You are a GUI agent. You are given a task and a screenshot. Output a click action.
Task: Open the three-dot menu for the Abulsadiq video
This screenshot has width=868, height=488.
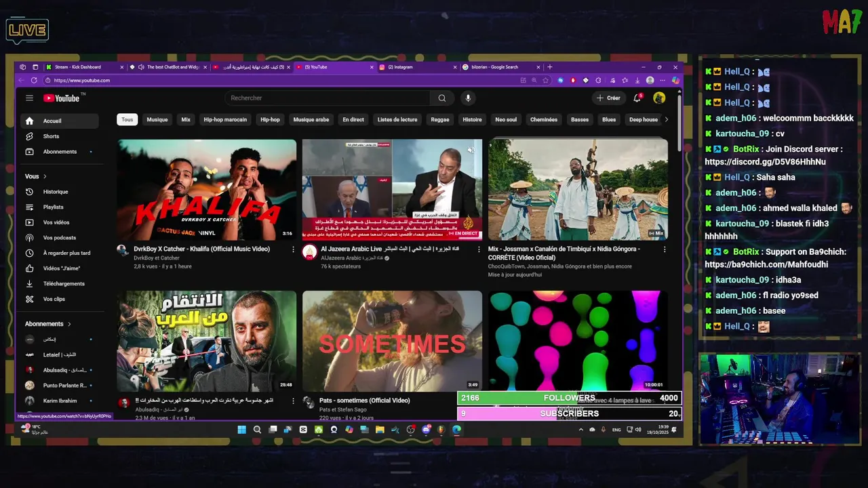[293, 401]
